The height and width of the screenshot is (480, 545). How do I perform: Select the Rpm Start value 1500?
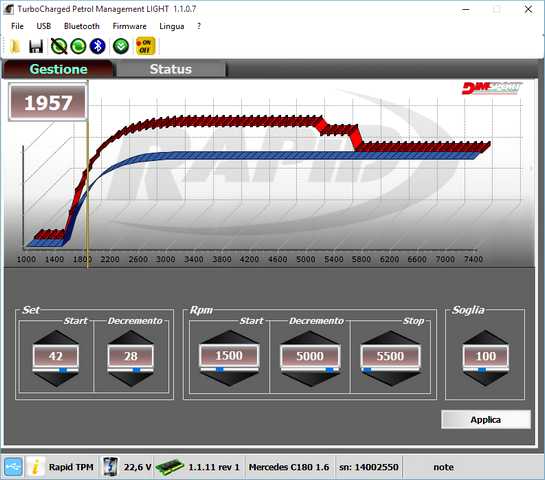tap(229, 355)
